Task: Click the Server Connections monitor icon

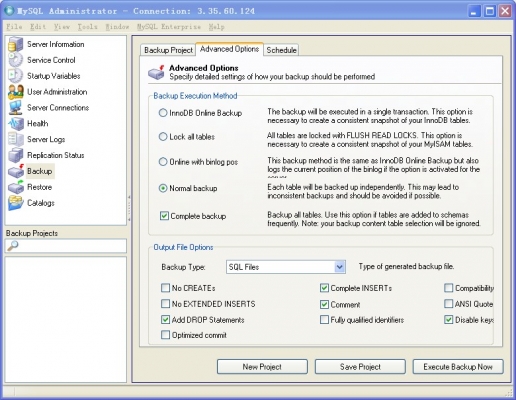Action: click(16, 108)
